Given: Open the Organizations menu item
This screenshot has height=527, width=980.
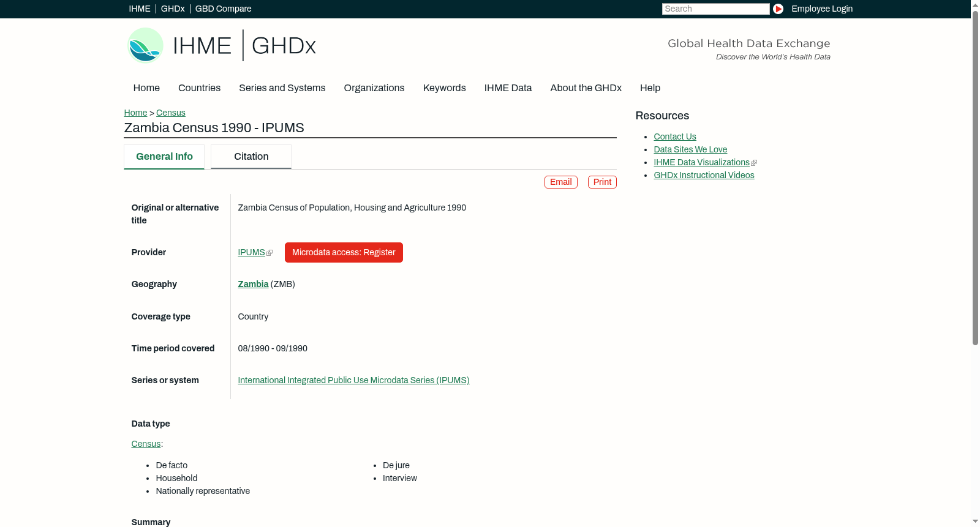Looking at the screenshot, I should 374,88.
